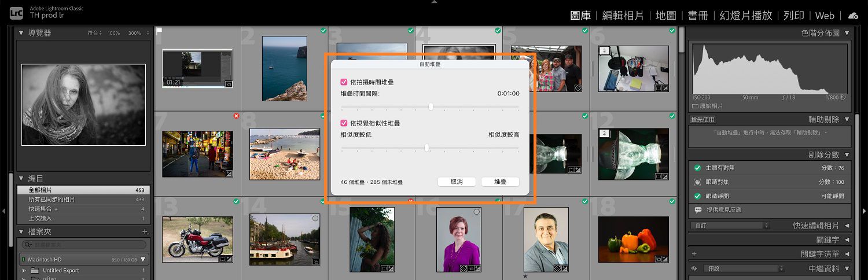The height and width of the screenshot is (280, 868).
Task: Hide the left panel with the edge arrow
Action: [x=3, y=211]
